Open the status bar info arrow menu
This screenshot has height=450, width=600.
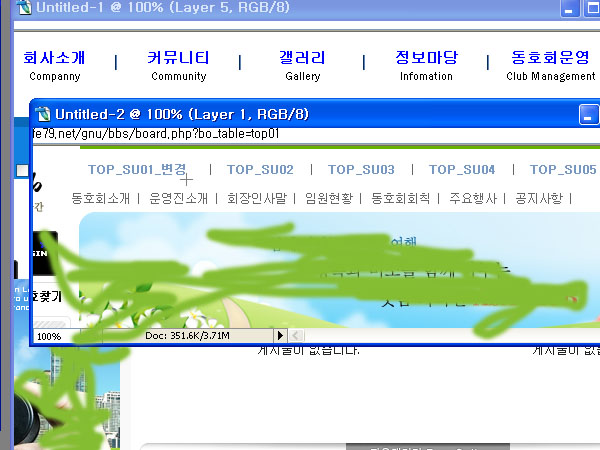pos(281,336)
